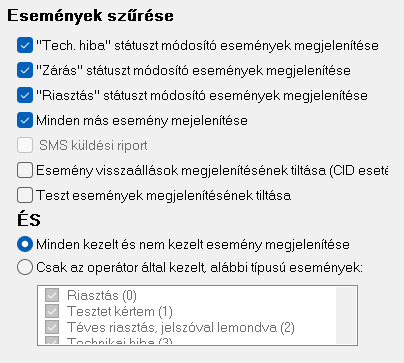Toggle Téves riasztás, jelszóval lemondva (2) checkbox
This screenshot has height=363, width=404.
(52, 327)
